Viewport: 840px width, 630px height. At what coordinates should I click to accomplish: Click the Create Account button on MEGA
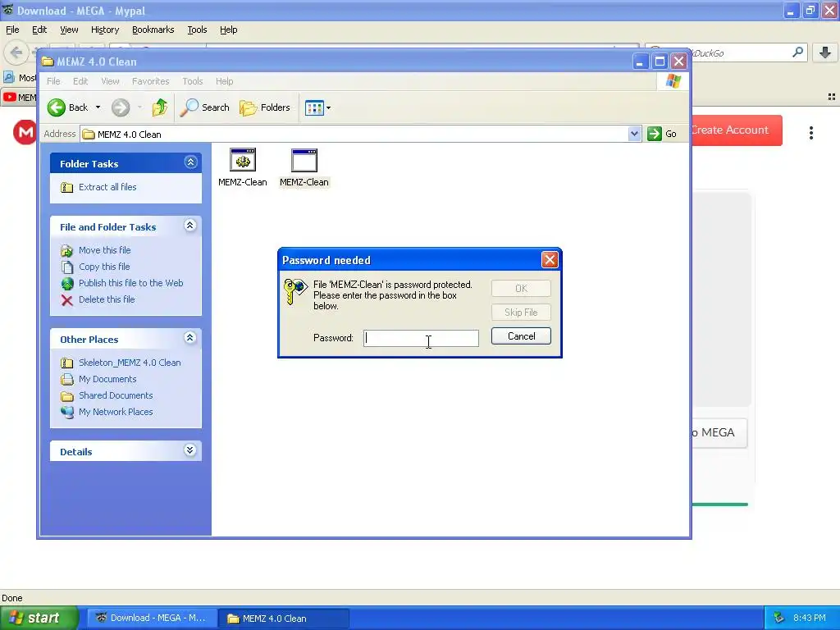pos(737,130)
